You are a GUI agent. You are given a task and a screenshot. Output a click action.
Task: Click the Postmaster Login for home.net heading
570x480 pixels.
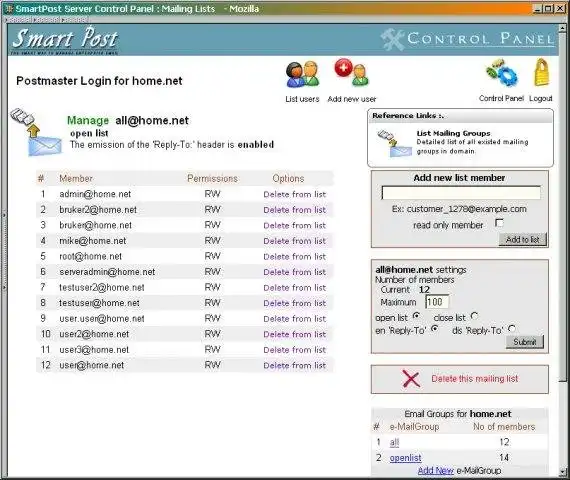tap(99, 81)
